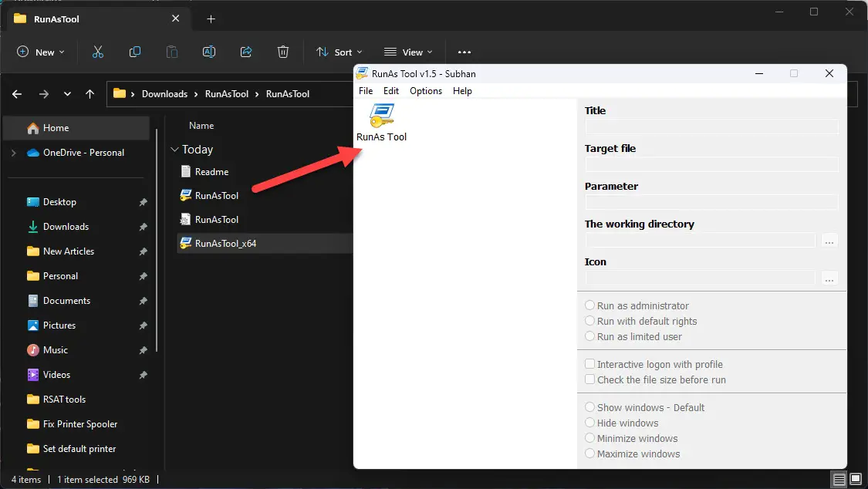Navigate up one folder level
The width and height of the screenshot is (868, 489).
(x=90, y=93)
